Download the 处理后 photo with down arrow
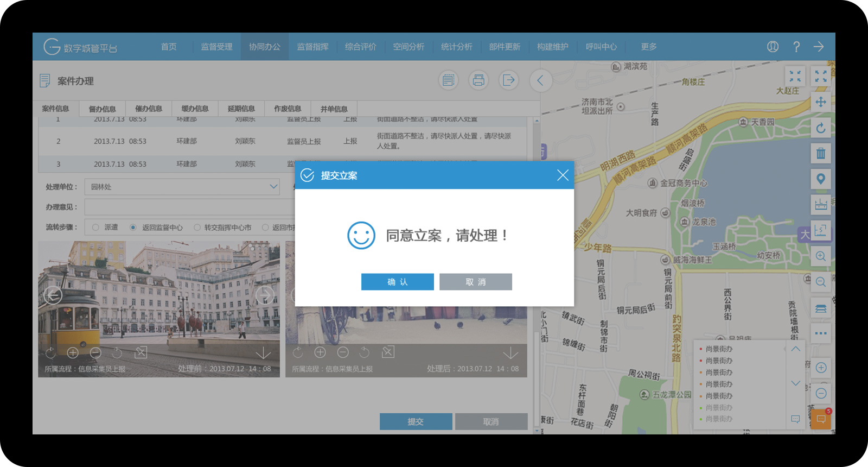This screenshot has width=868, height=467. (510, 353)
